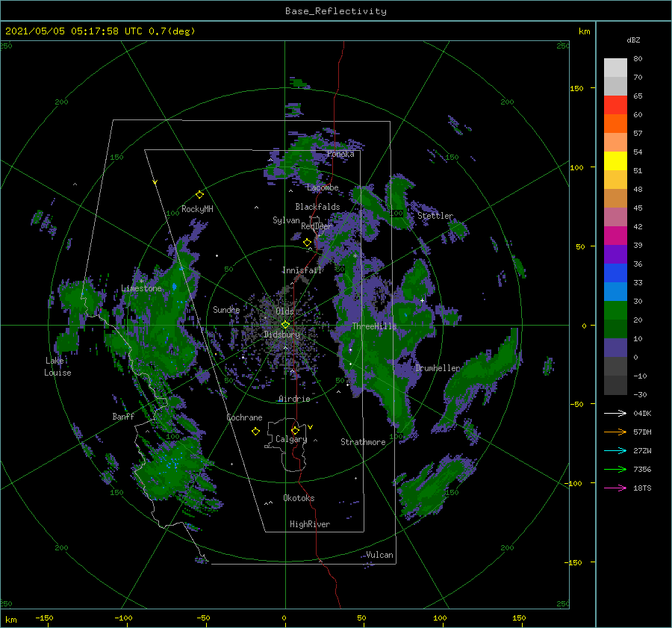Click the Drumheller town label
672x628 pixels.
438,368
